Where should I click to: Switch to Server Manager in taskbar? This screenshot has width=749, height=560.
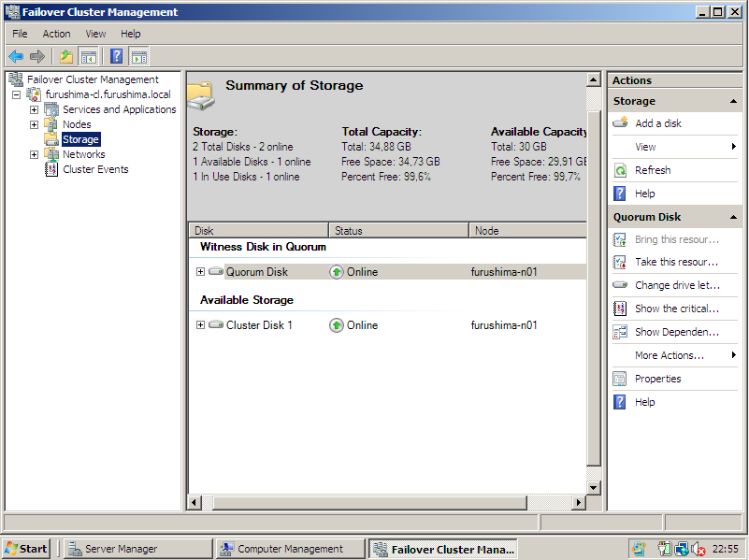138,549
